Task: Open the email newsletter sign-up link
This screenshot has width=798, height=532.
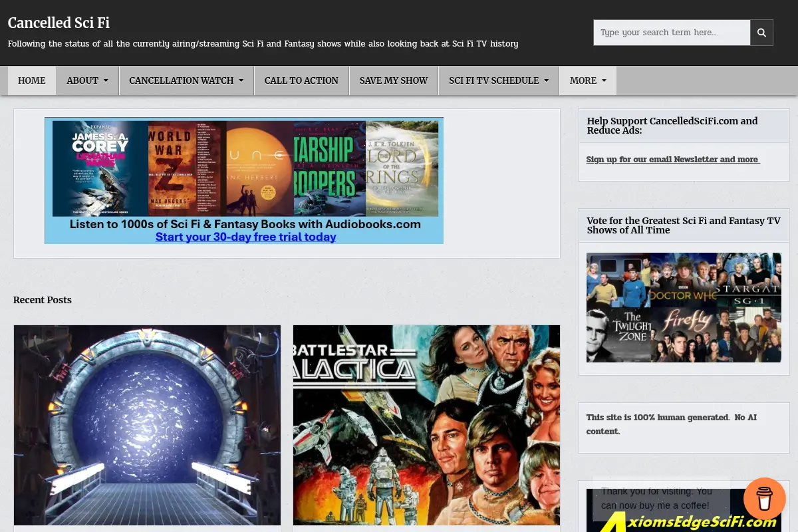Action: point(673,160)
